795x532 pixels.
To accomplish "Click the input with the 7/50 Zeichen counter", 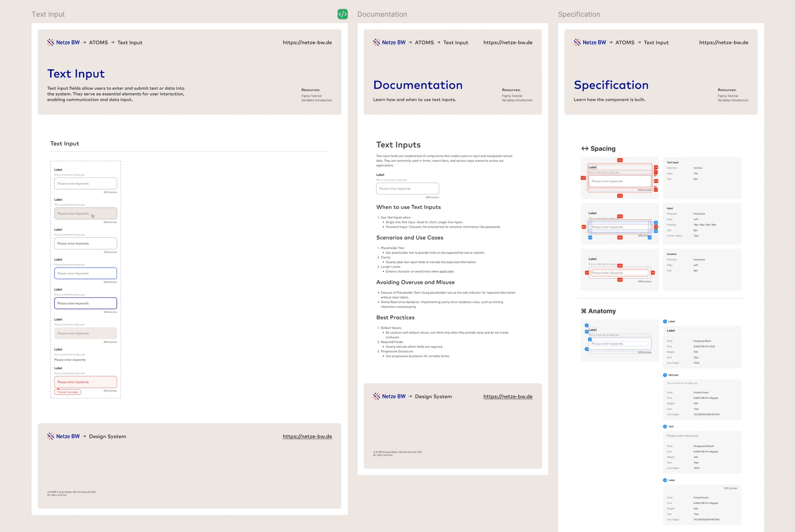I will 85,243.
